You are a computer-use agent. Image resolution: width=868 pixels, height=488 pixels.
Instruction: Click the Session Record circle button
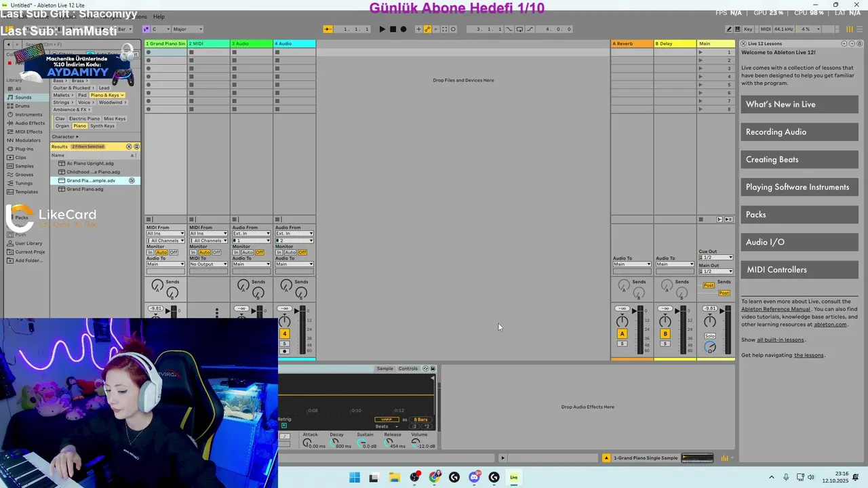pyautogui.click(x=454, y=29)
